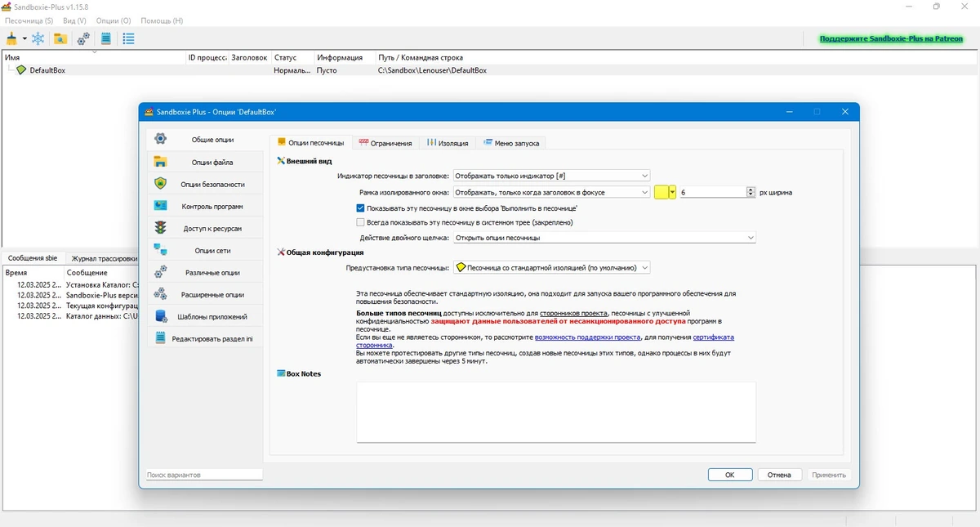
Task: Open the Опции (O) menu
Action: tap(114, 20)
